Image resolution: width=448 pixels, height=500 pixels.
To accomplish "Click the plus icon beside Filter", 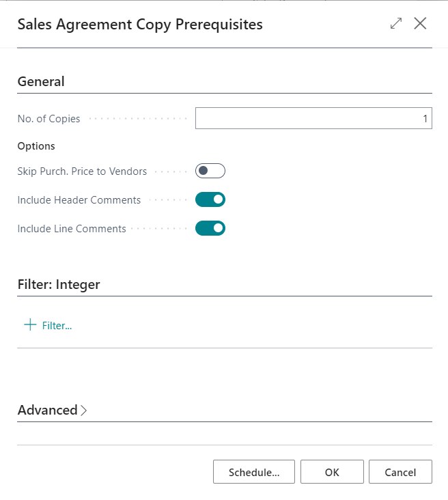I will point(29,325).
